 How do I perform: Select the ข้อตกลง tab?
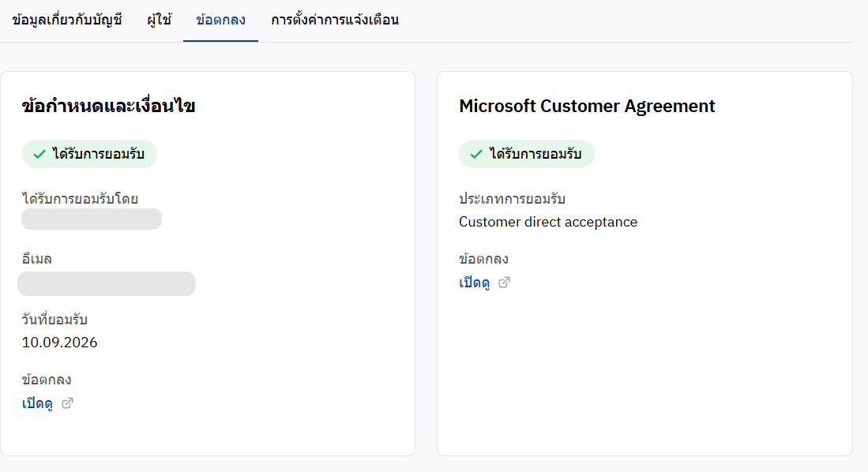[220, 20]
